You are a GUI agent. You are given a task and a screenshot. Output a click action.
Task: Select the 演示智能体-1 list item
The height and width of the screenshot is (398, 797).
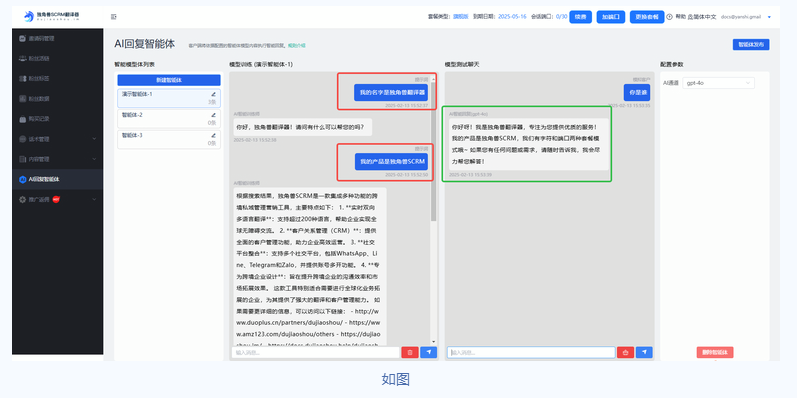169,98
